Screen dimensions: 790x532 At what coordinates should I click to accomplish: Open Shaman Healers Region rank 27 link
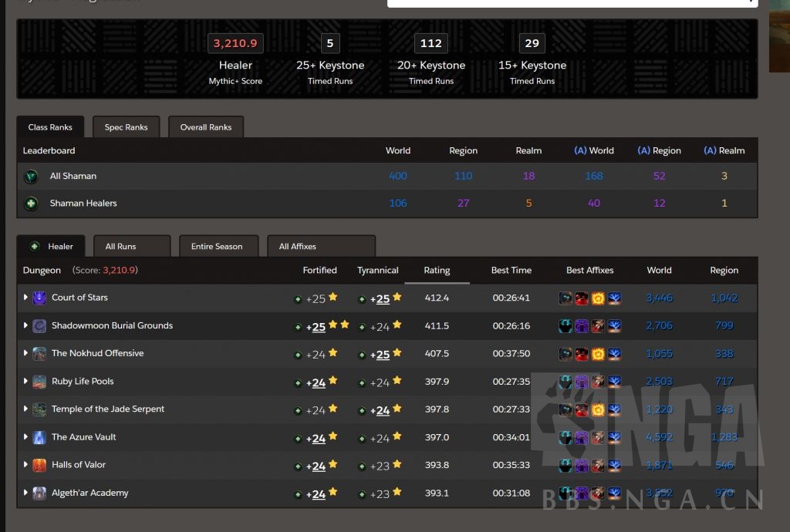click(x=463, y=204)
